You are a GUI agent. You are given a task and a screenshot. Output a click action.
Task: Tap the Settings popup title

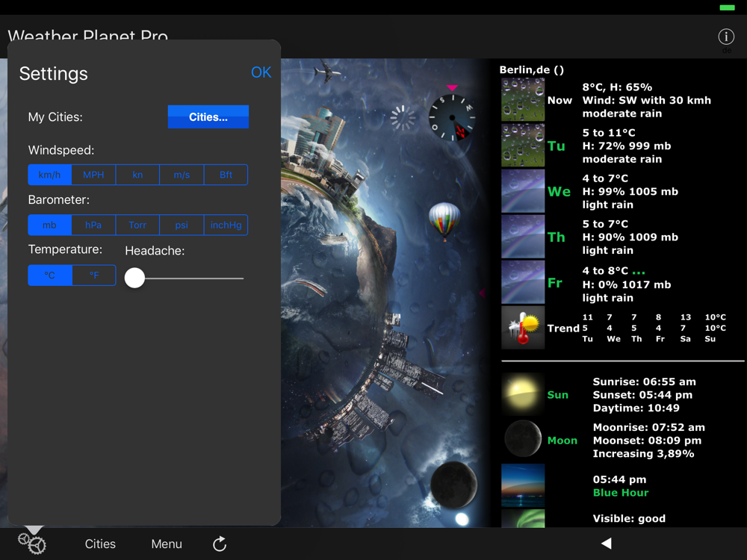click(x=53, y=73)
